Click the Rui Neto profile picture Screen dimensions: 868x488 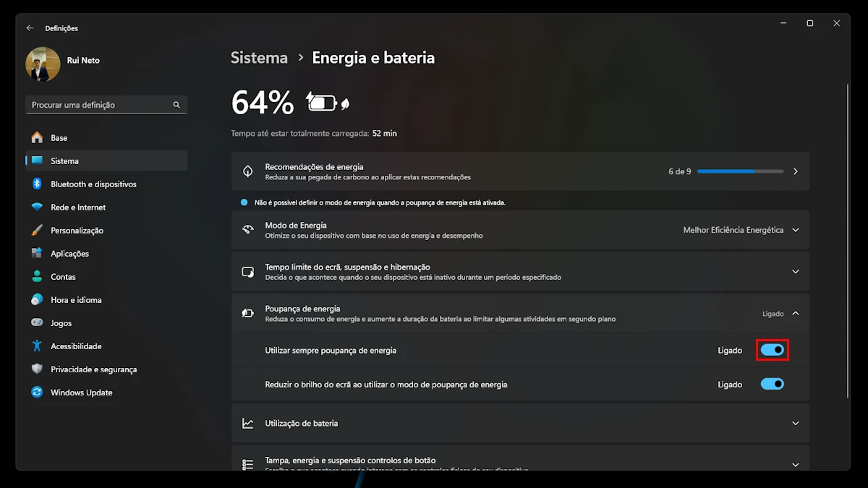pos(43,64)
